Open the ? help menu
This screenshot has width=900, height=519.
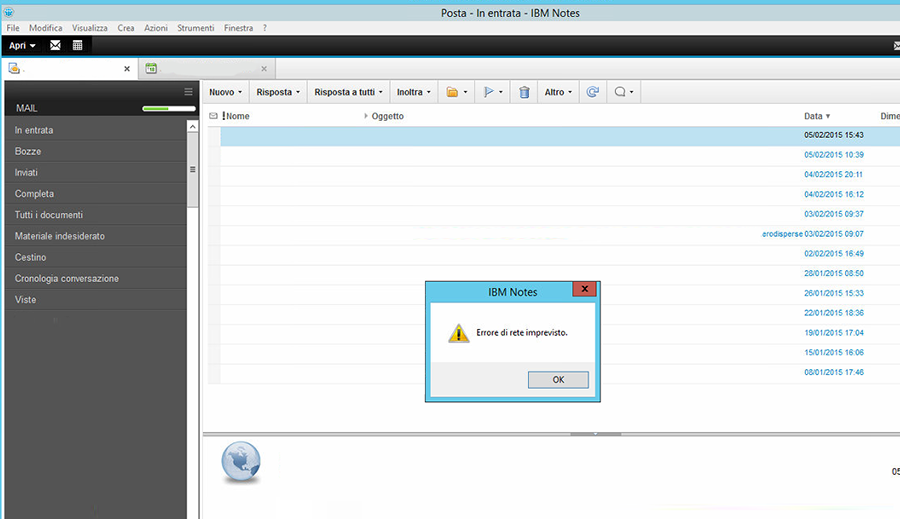265,28
